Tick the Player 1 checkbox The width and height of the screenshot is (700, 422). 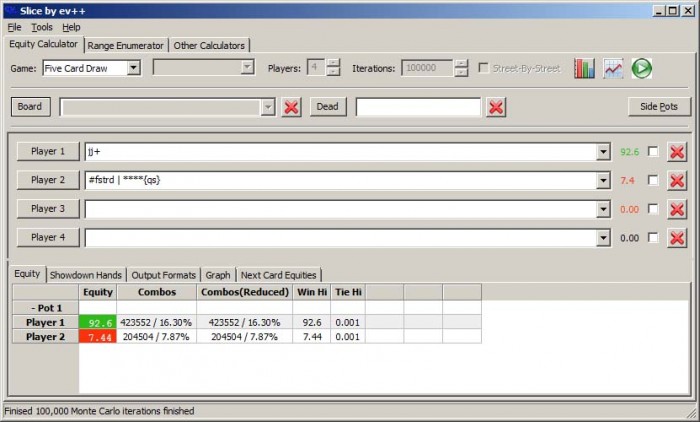click(x=653, y=151)
